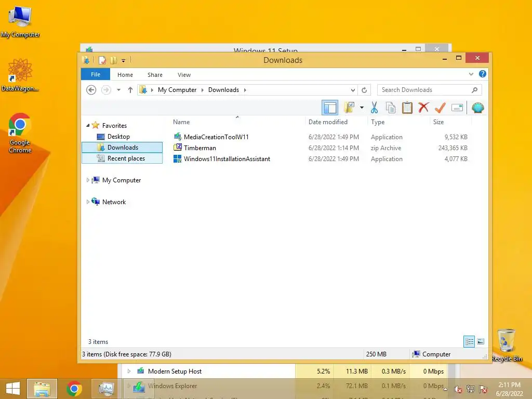Click the muted volume tray icon
The image size is (532, 399).
point(458,389)
